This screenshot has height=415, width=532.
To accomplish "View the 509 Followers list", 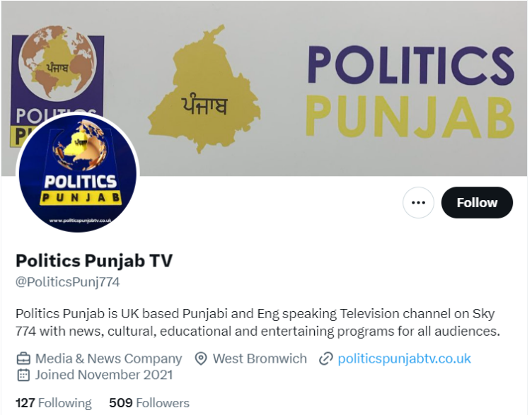I will tap(149, 403).
